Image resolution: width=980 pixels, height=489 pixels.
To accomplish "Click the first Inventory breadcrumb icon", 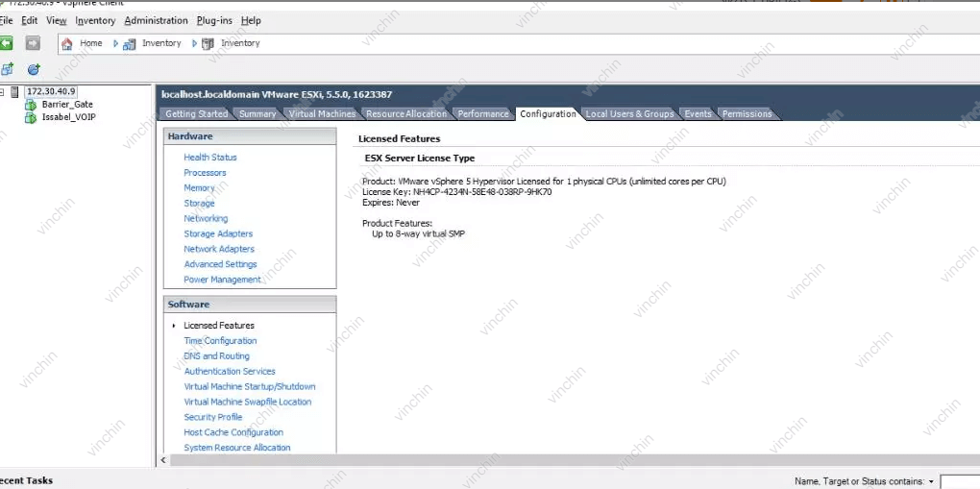I will (130, 43).
